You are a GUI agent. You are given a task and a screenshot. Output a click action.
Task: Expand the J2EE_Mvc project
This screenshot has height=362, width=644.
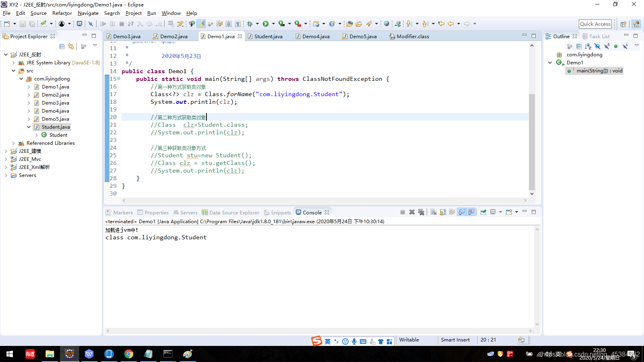pos(6,159)
